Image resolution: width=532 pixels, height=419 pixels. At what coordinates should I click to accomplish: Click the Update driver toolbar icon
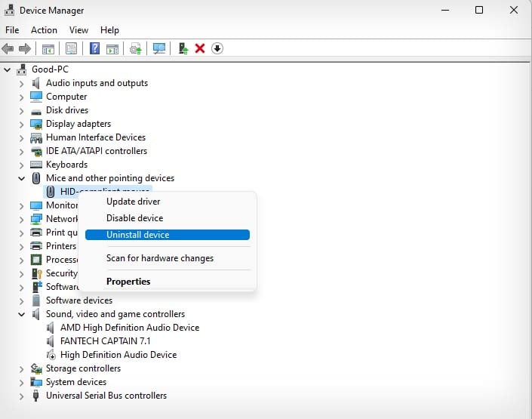click(x=136, y=49)
